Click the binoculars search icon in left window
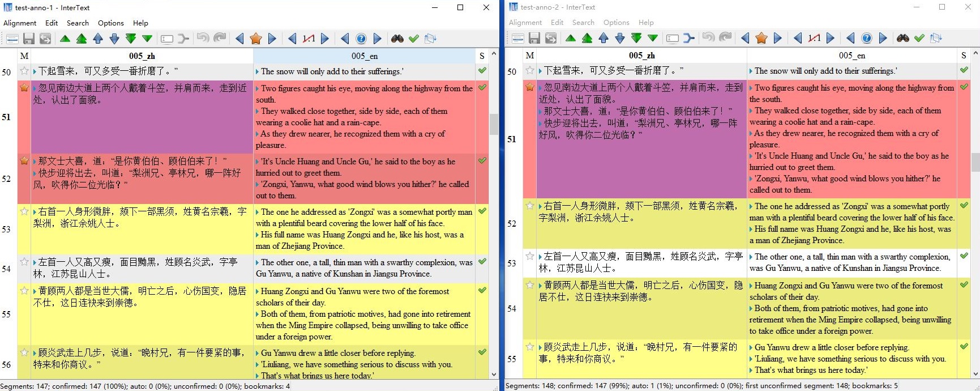Viewport: 980px width, 391px height. click(x=397, y=39)
